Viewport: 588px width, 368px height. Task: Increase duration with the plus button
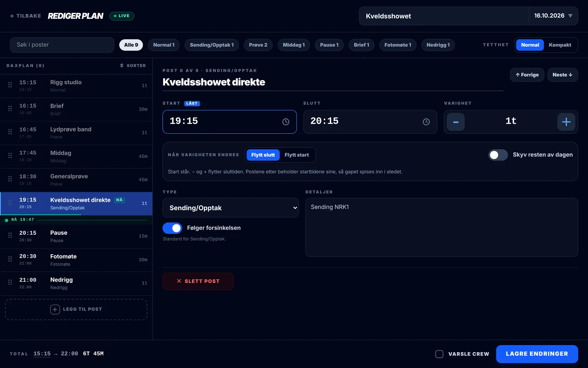coord(566,122)
